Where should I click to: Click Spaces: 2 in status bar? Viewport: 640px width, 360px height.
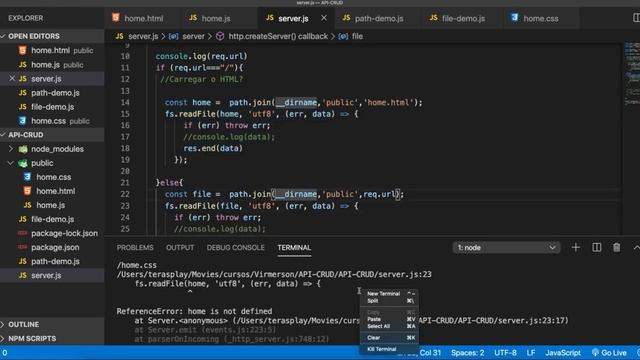(x=468, y=353)
